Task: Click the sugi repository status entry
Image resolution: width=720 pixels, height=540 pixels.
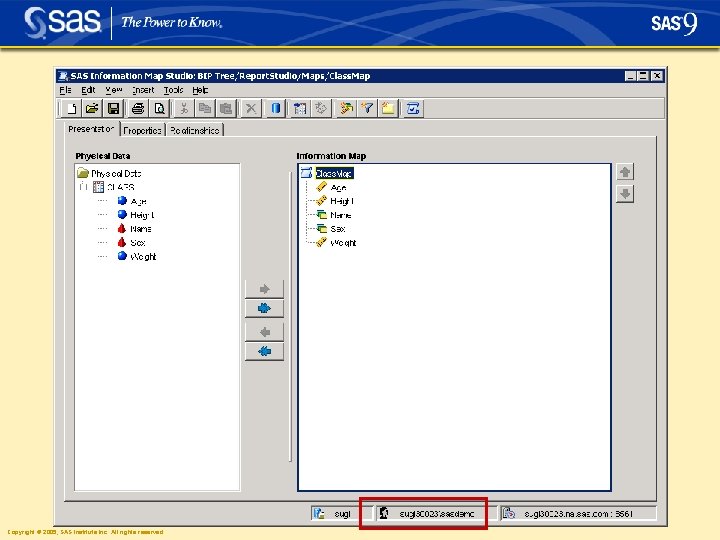Action: click(342, 514)
